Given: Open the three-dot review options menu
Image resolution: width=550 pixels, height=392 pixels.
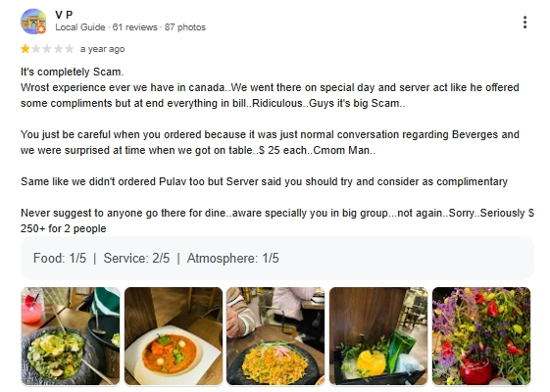Looking at the screenshot, I should click(x=525, y=23).
